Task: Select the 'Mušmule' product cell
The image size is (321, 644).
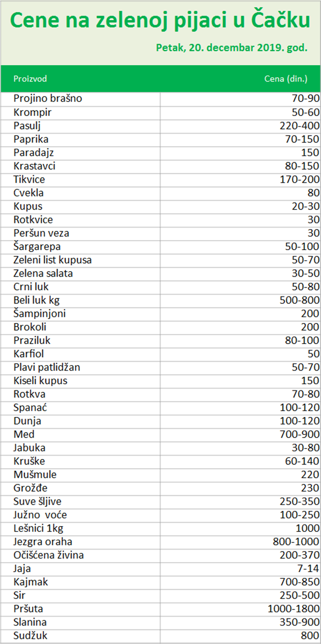Action: tap(35, 475)
